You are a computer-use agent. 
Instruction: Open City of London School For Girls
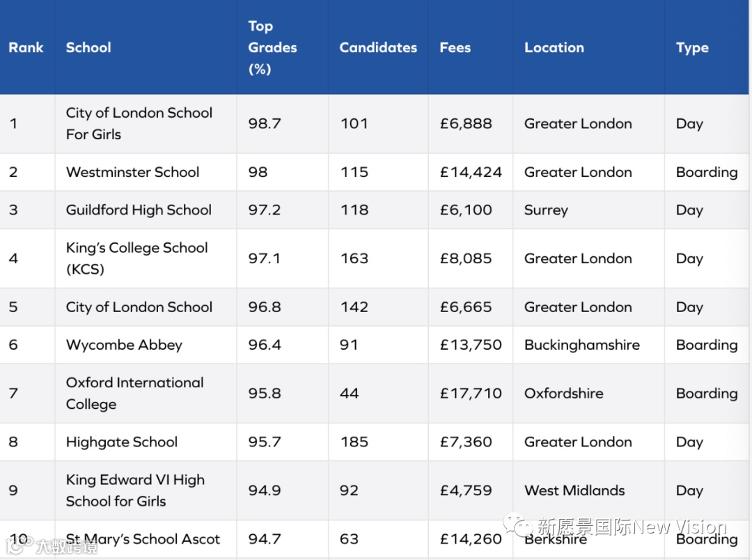coord(139,123)
